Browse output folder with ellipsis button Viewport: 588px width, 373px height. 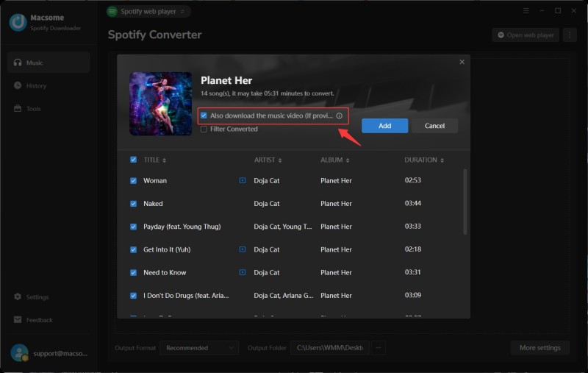coord(379,348)
